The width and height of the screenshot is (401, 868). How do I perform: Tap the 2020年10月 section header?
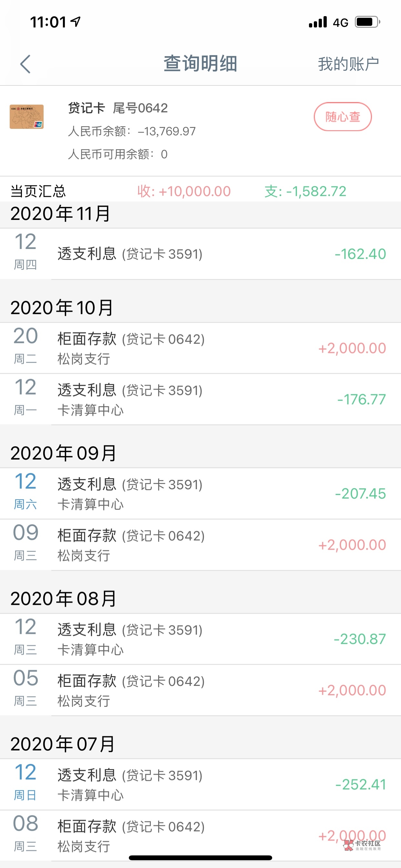pos(62,308)
